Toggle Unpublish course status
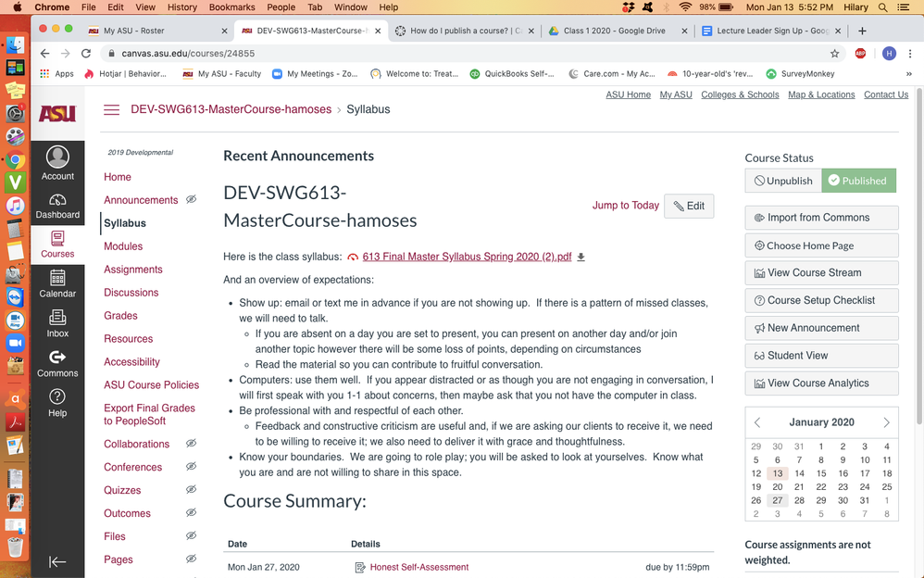The width and height of the screenshot is (924, 578). tap(783, 181)
